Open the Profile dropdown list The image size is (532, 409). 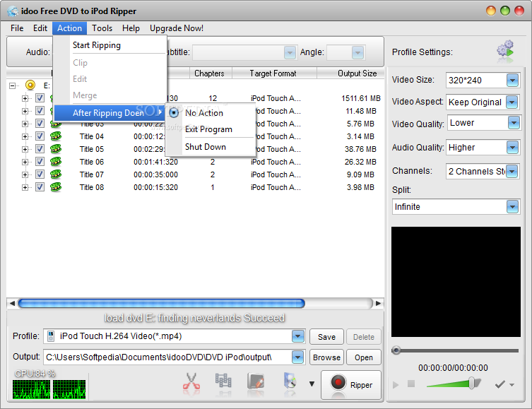[x=297, y=336]
